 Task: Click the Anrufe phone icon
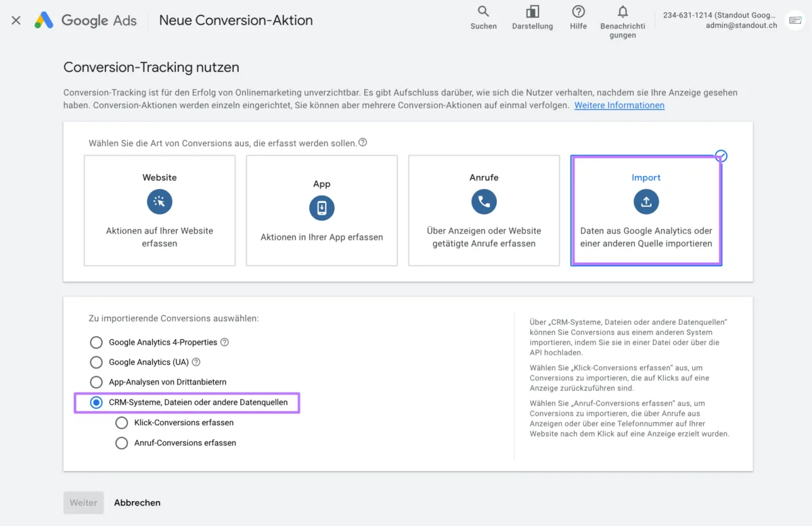click(x=484, y=201)
